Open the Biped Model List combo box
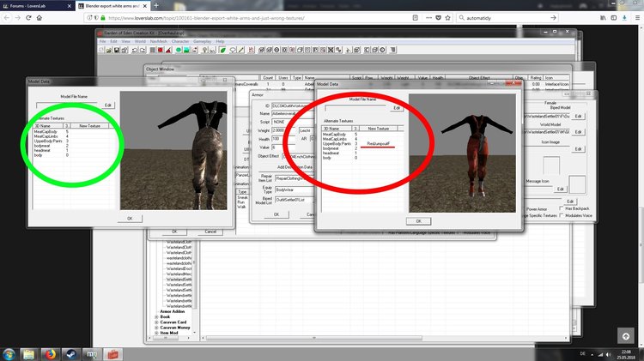The image size is (644, 361). point(294,200)
